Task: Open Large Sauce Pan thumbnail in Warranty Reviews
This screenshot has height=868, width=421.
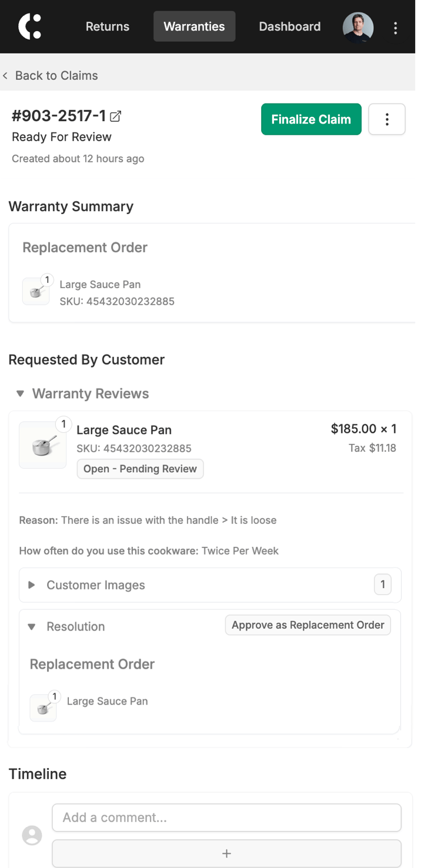Action: click(x=43, y=445)
